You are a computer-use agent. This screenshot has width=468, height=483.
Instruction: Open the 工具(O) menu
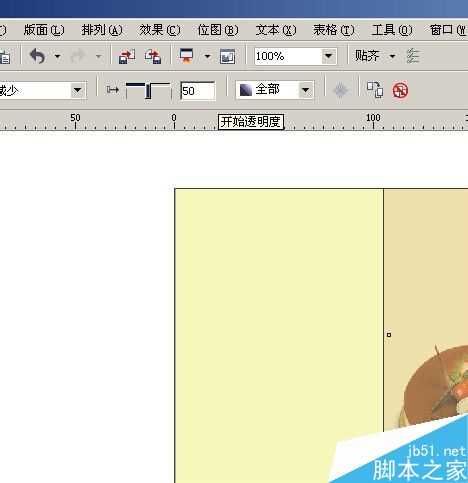(x=392, y=30)
